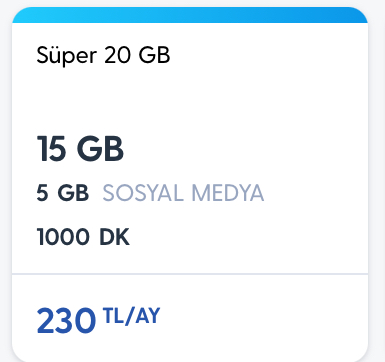Click the bold GB next to 15
385x362 pixels.
(x=100, y=149)
